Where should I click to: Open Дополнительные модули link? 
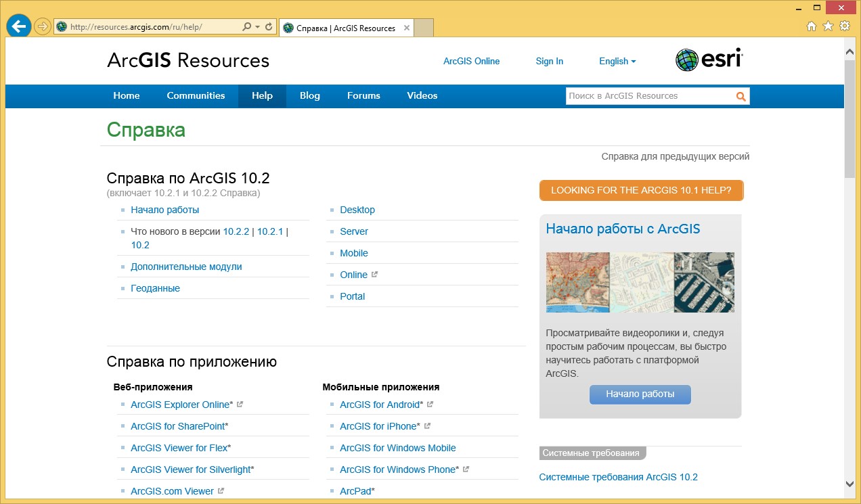186,267
